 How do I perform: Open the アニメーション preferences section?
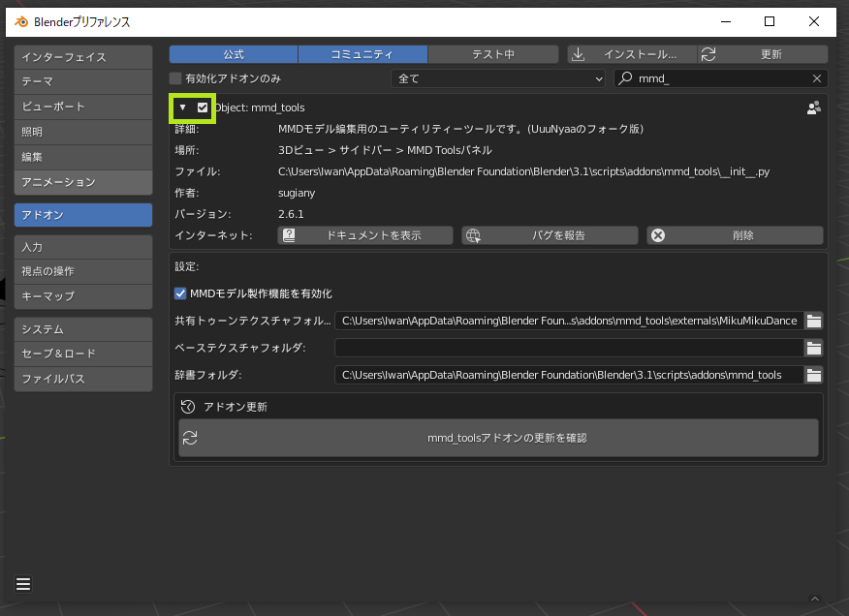83,182
